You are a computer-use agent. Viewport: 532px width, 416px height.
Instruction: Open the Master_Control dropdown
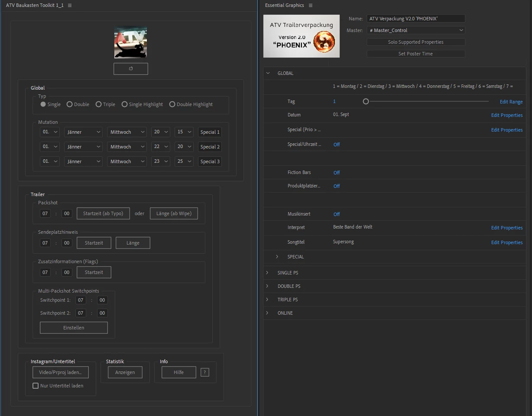point(416,30)
